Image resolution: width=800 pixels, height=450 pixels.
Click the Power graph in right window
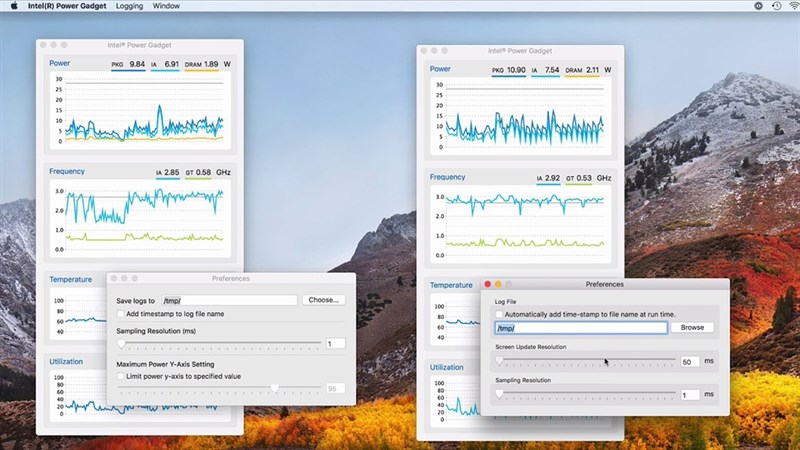(521, 116)
